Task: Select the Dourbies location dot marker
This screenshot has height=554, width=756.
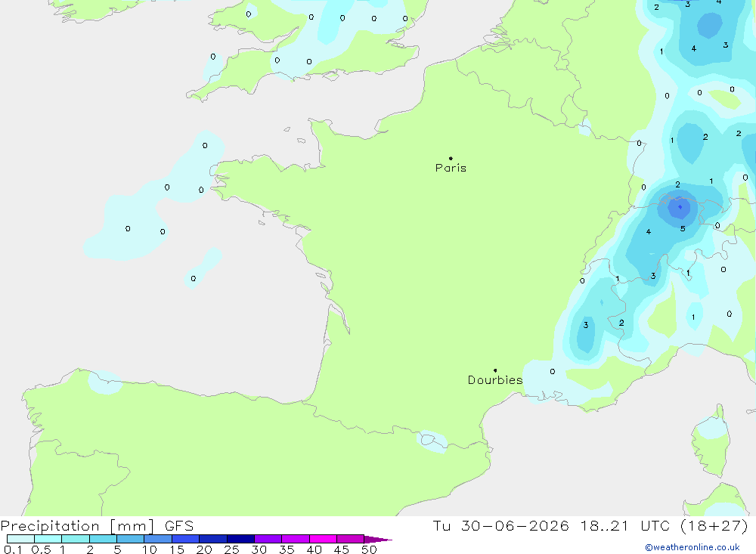Action: [495, 370]
